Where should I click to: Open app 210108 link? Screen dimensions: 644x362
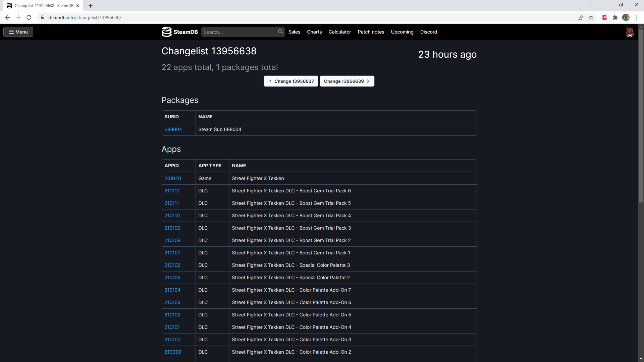point(172,240)
